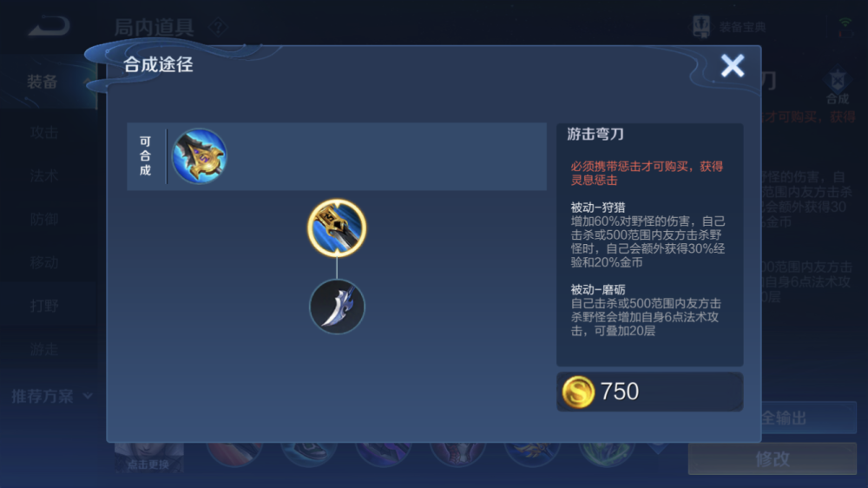Tap the 合成 star icon

(x=838, y=82)
